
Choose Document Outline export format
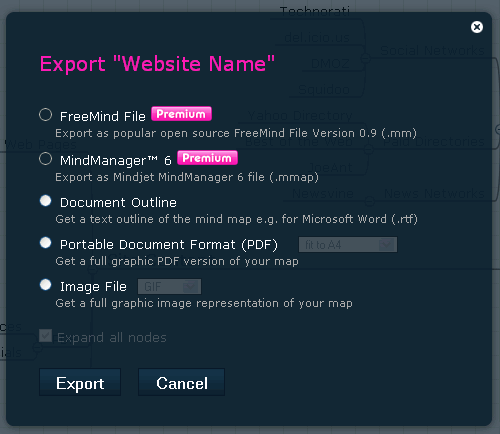[x=45, y=201]
